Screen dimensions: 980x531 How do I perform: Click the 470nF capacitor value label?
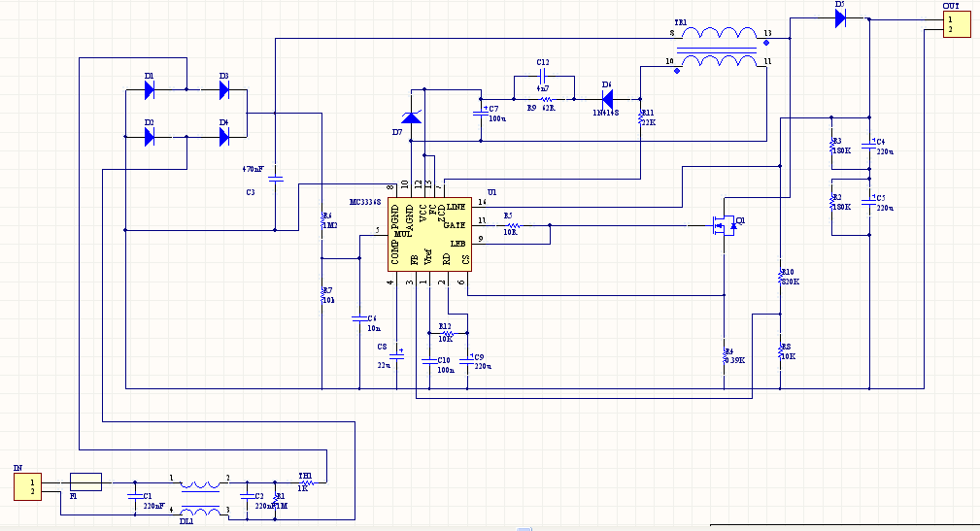[253, 169]
